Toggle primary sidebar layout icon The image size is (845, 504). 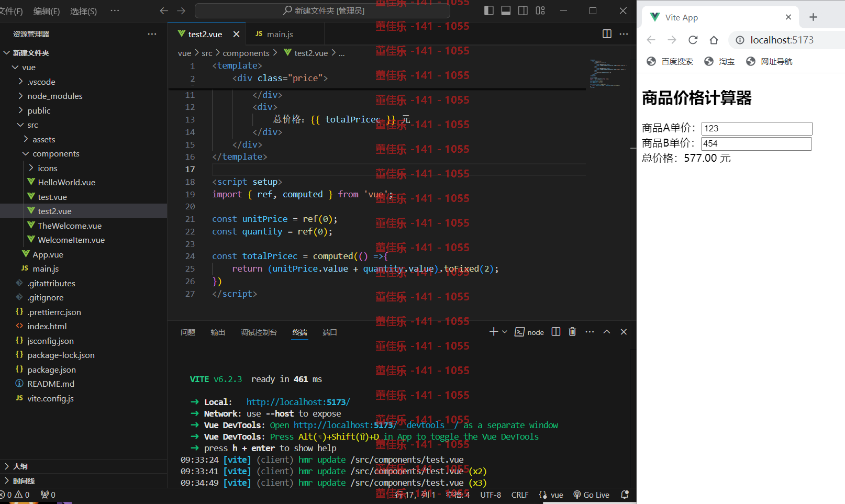click(488, 10)
